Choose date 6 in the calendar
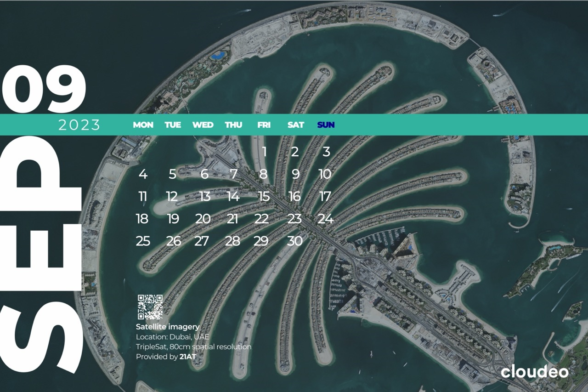 click(x=204, y=174)
